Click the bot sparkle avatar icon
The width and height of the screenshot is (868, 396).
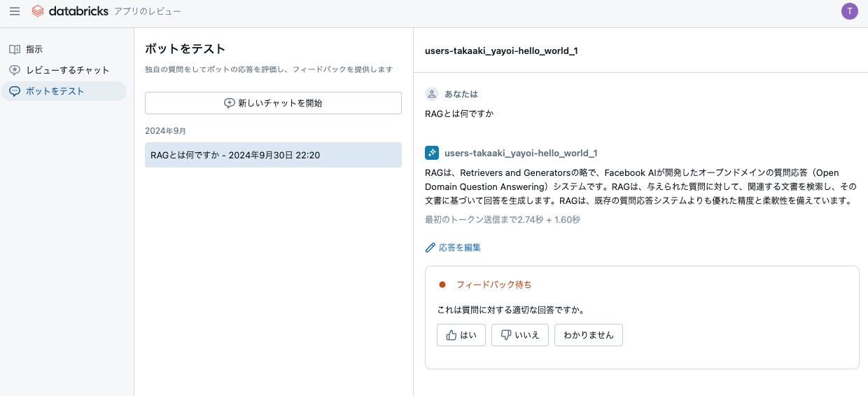[x=432, y=153]
